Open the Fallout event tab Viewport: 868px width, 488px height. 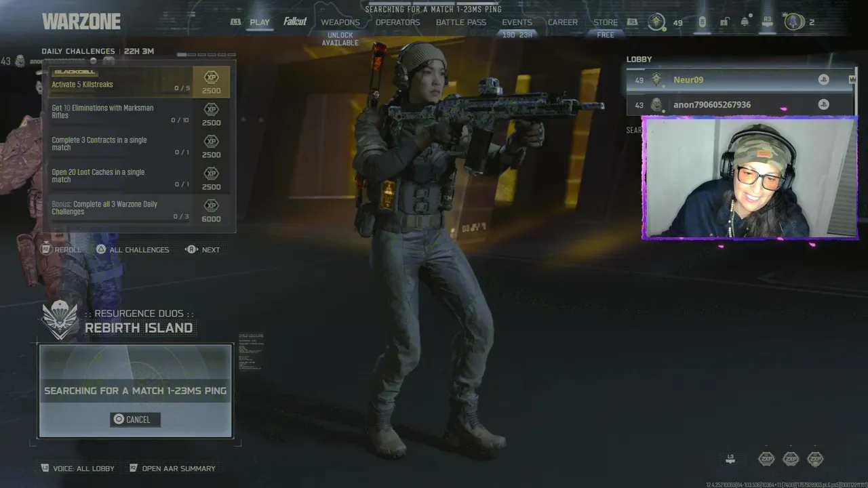[x=296, y=22]
